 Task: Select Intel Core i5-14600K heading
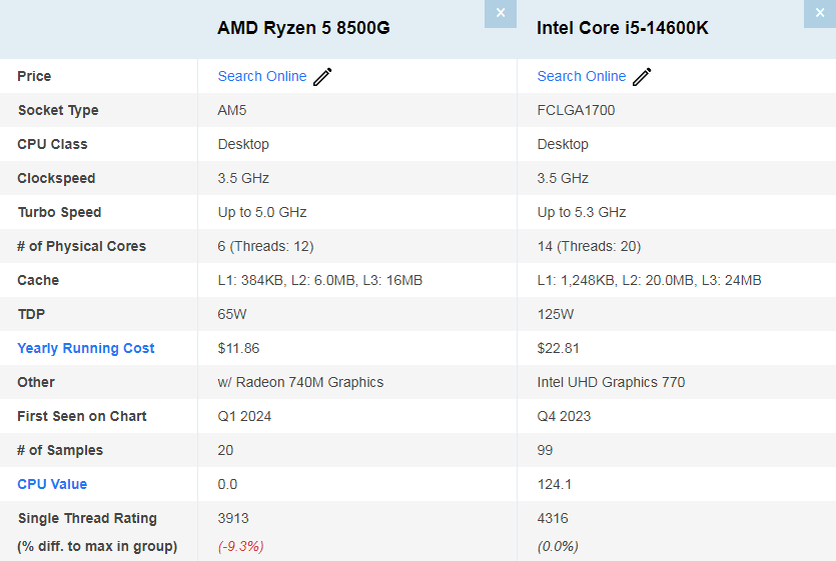pyautogui.click(x=622, y=28)
